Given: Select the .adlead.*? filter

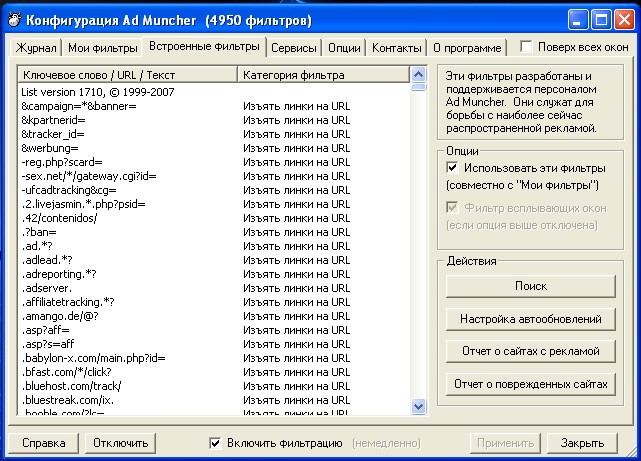Looking at the screenshot, I should pos(214,260).
